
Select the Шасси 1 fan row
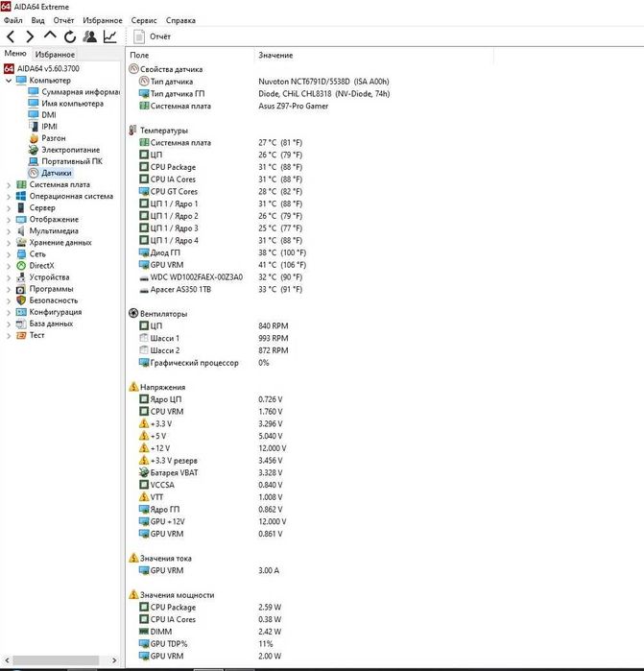[214, 338]
